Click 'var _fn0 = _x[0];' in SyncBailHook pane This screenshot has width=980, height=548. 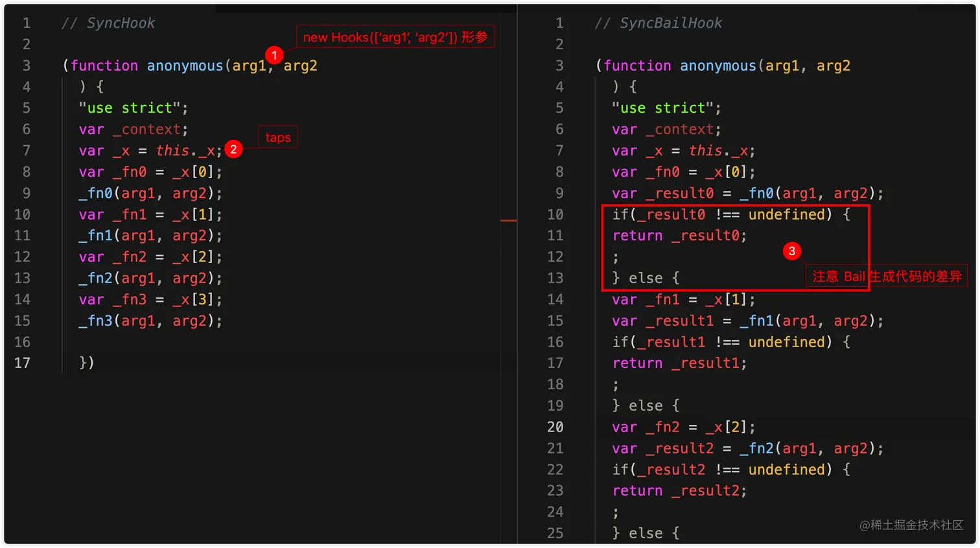(683, 172)
